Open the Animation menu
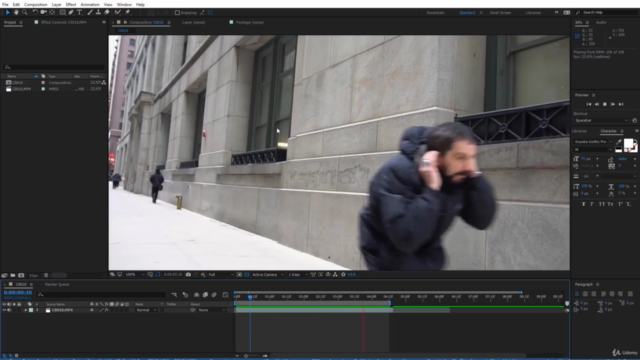 (x=90, y=4)
